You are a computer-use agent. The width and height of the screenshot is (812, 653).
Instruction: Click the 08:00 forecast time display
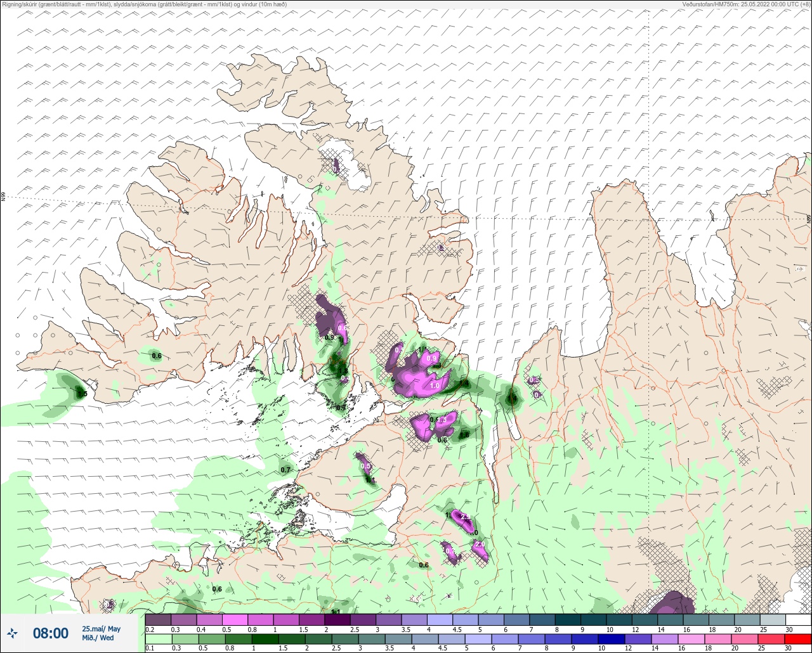(x=50, y=633)
